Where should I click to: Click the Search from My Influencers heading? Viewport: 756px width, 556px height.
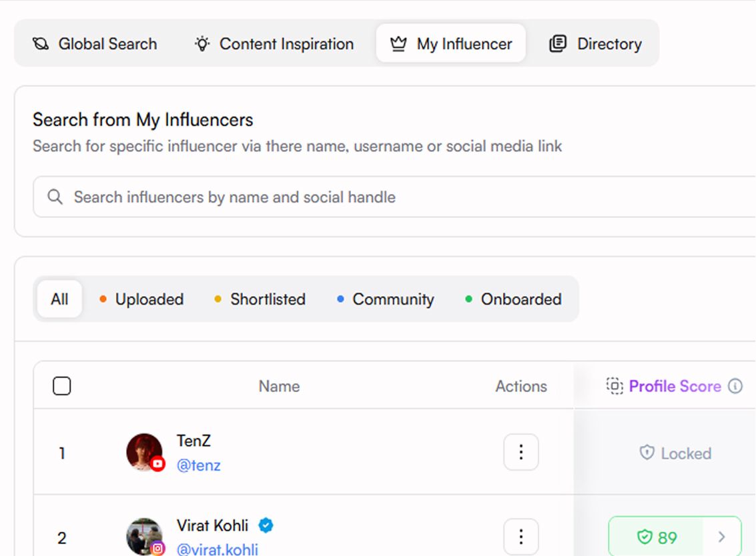tap(143, 119)
